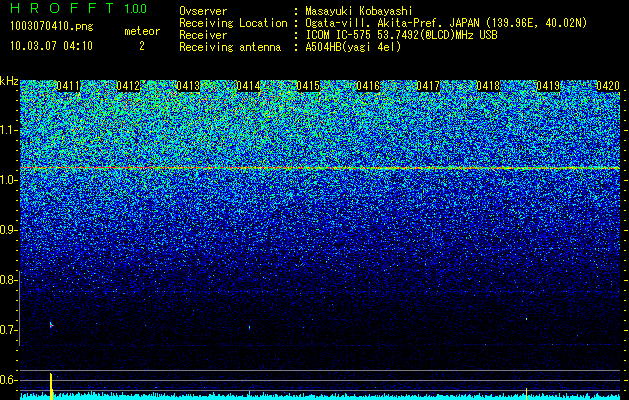Click the 0.9 frequency axis label
The image size is (629, 400).
[x=8, y=230]
